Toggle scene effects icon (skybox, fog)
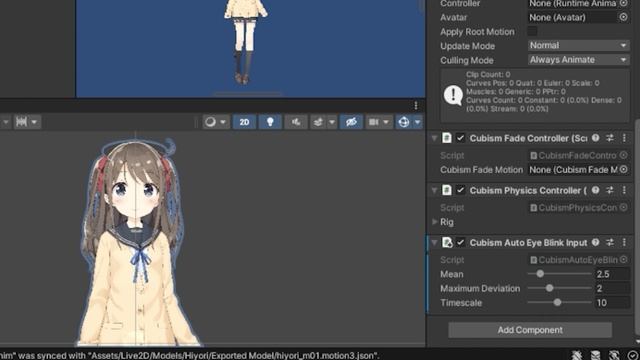 pos(318,122)
